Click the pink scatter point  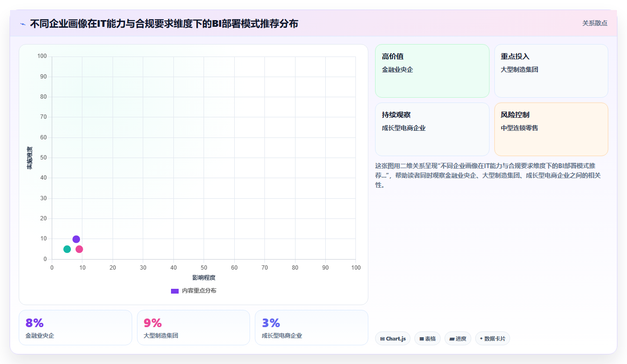coord(79,249)
